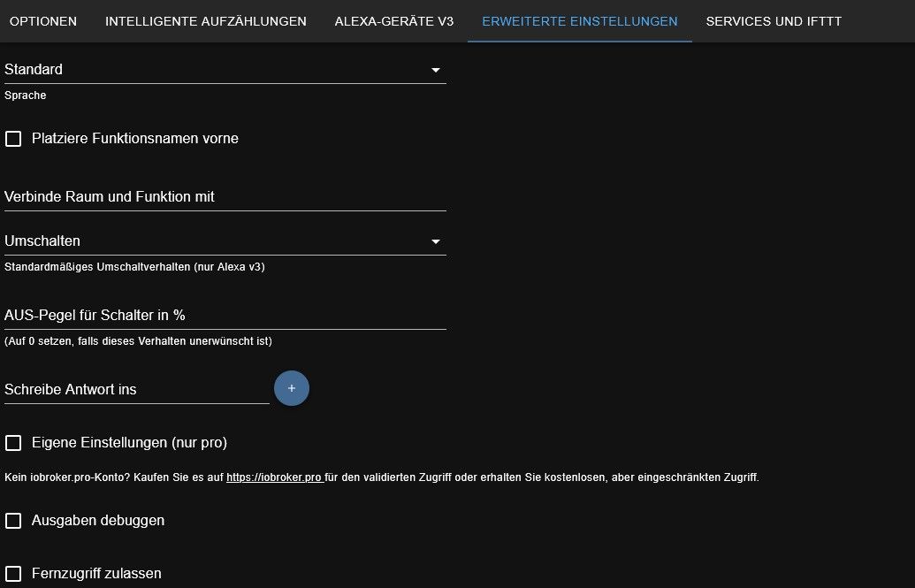
Task: Focus the Verbinde Raum und Funktion mit field
Action: pyautogui.click(x=225, y=197)
